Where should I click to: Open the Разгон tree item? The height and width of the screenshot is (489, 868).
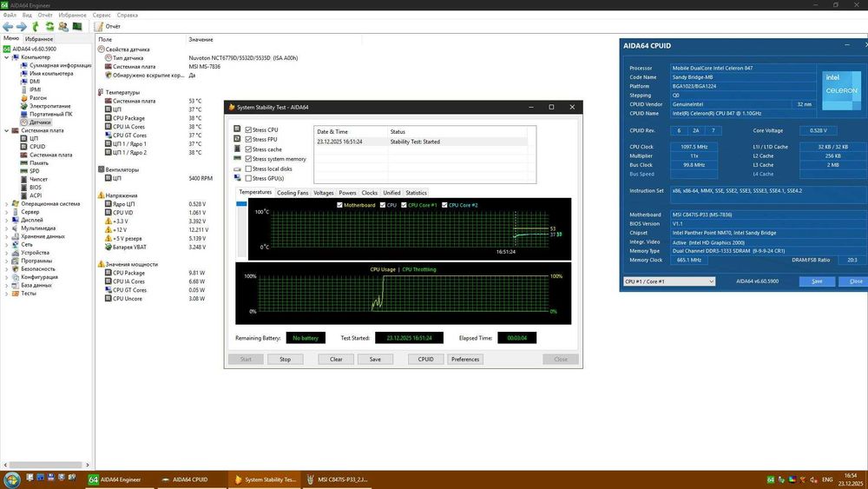38,97
